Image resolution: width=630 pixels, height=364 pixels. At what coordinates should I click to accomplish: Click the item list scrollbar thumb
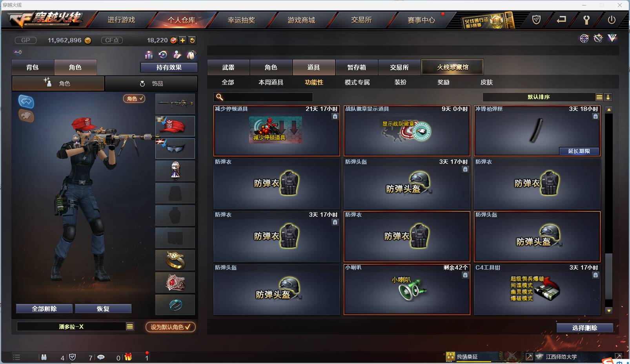[x=609, y=276]
